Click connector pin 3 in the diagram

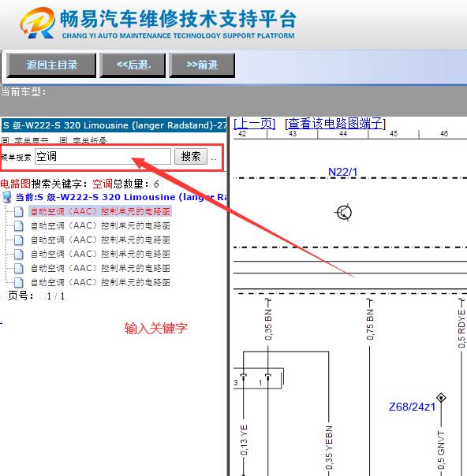236,382
